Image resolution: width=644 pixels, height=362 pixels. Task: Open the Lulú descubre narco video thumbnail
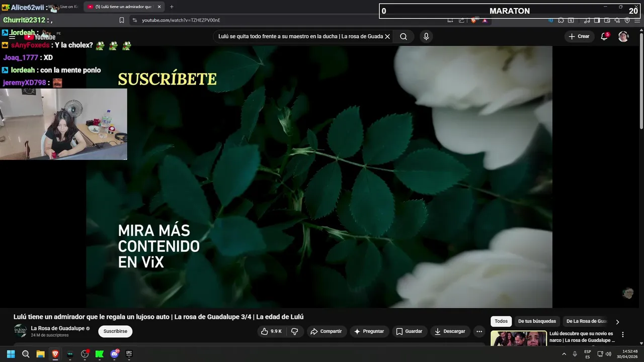(x=518, y=338)
